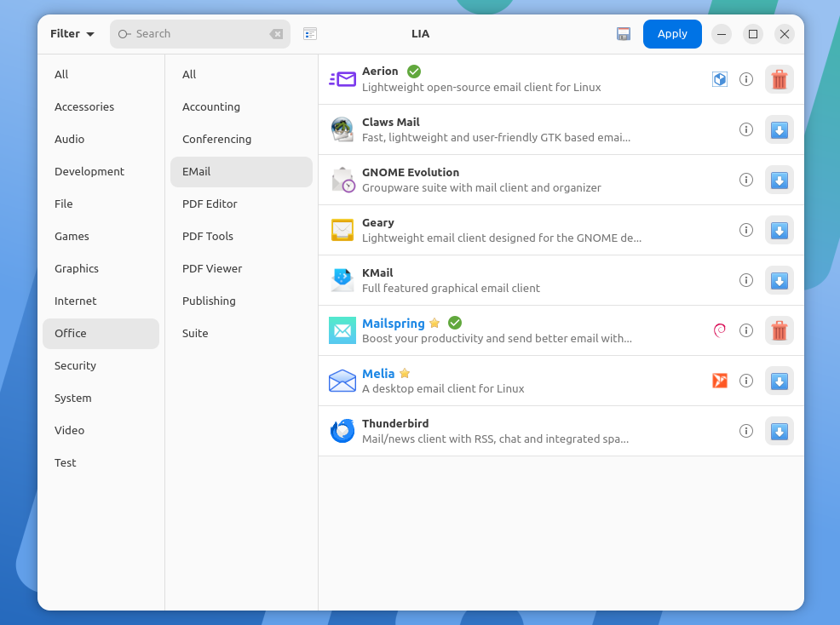Image resolution: width=840 pixels, height=625 pixels.
Task: Open the Melia title link
Action: click(378, 374)
